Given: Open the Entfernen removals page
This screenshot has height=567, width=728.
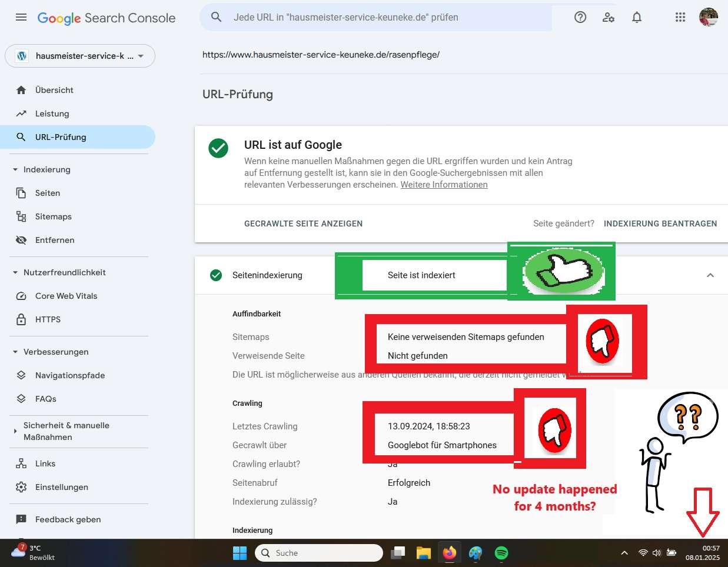Looking at the screenshot, I should coord(78,240).
